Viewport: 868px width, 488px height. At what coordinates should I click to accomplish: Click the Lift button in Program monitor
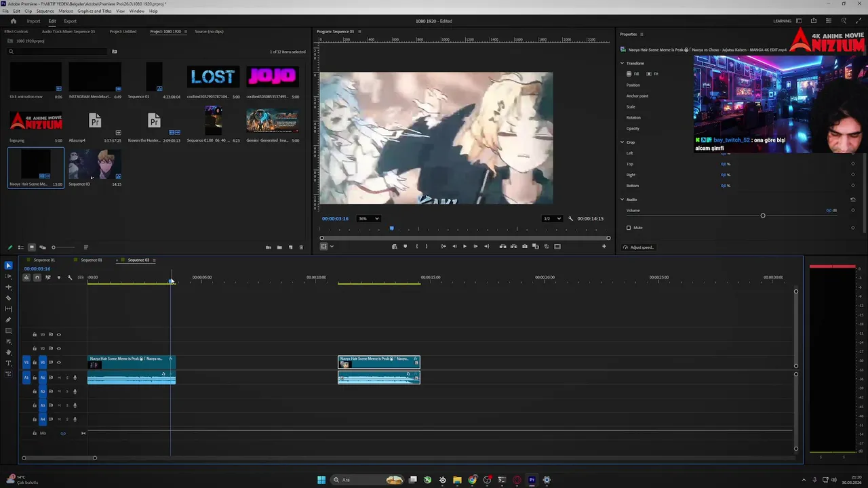click(502, 246)
